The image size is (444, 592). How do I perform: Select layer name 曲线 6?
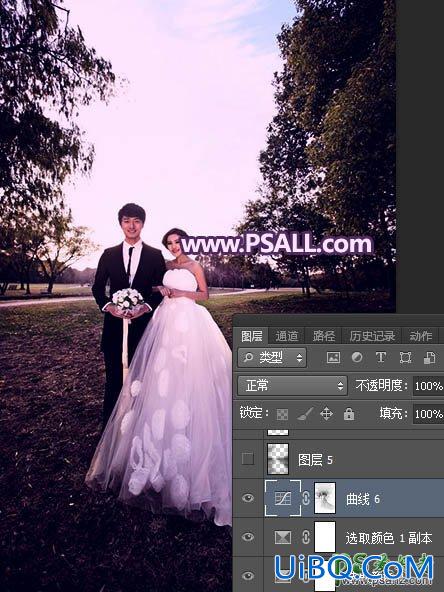[x=363, y=499]
